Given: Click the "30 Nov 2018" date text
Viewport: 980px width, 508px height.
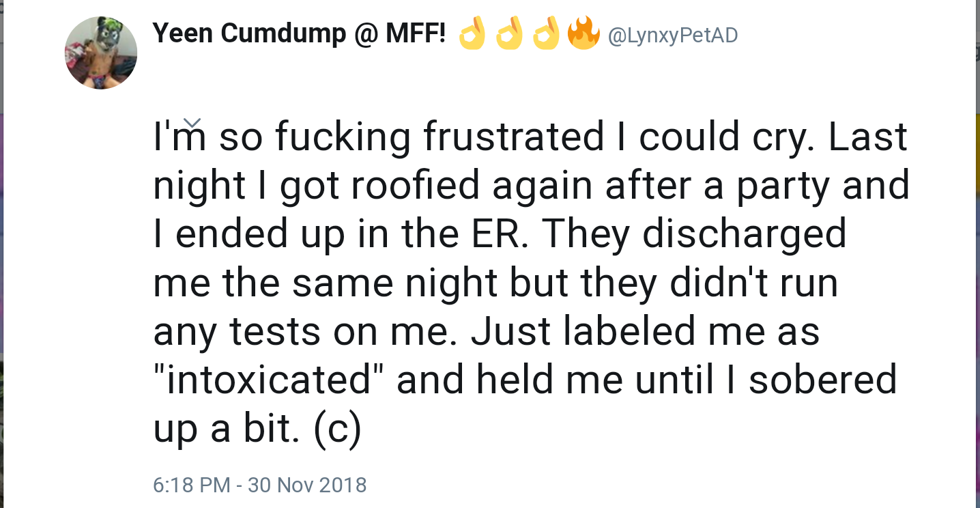Looking at the screenshot, I should point(307,485).
